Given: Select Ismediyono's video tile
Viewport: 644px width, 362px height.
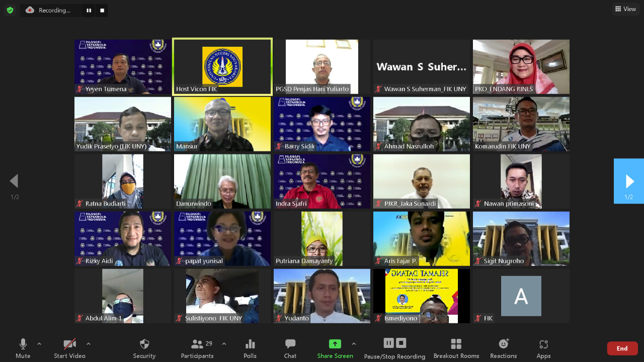Looking at the screenshot, I should 422,296.
